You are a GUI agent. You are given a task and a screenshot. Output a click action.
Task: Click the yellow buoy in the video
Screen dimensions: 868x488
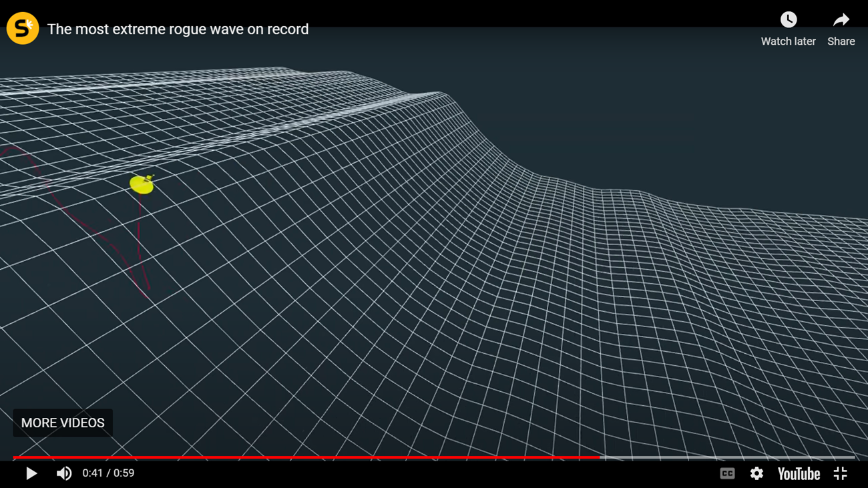142,184
